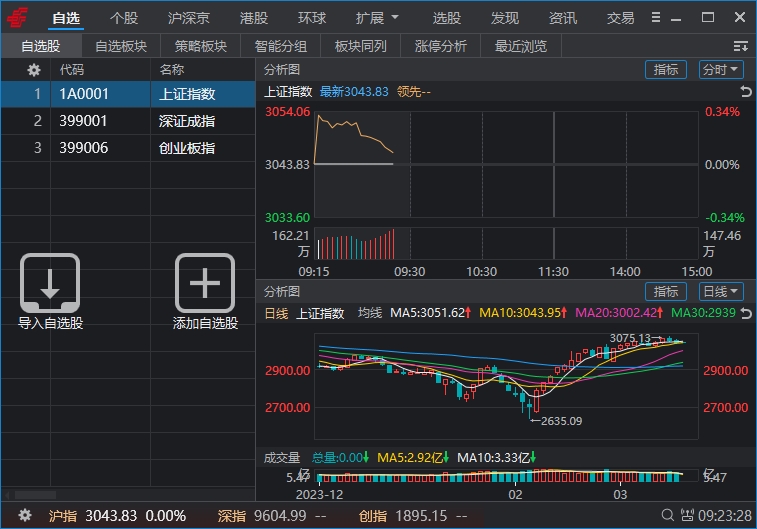Select the 深证成指 row
The width and height of the screenshot is (757, 529).
(x=127, y=121)
